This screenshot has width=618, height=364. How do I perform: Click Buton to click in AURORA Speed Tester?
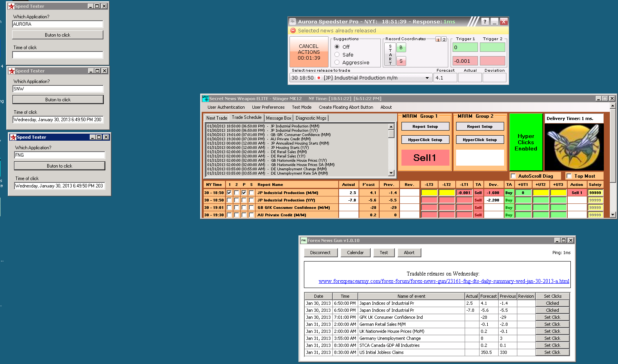tap(58, 35)
